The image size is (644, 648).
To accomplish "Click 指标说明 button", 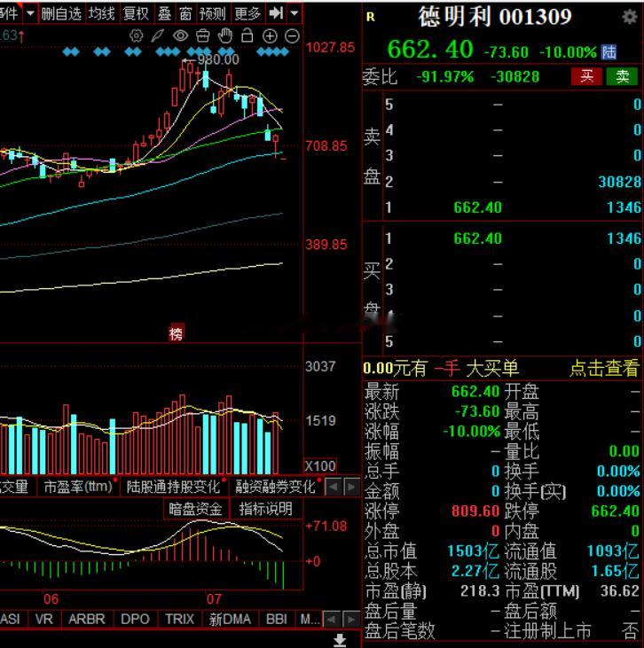I will click(265, 509).
